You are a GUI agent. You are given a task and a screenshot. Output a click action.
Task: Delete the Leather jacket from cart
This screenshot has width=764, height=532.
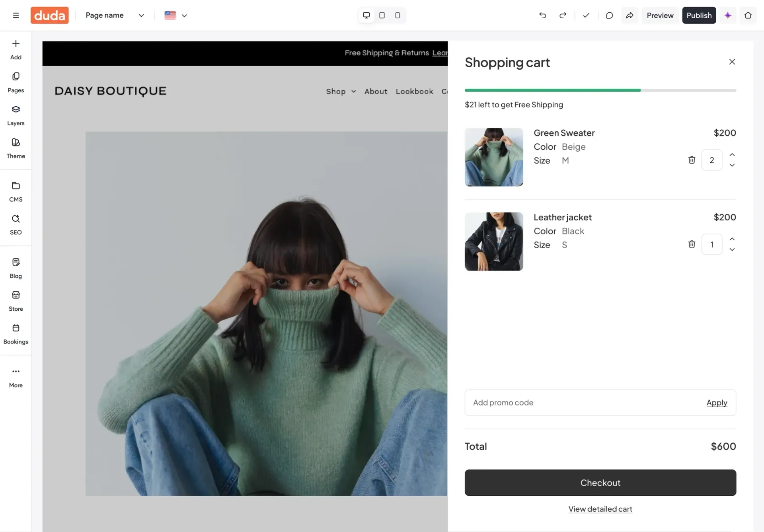[x=692, y=244]
